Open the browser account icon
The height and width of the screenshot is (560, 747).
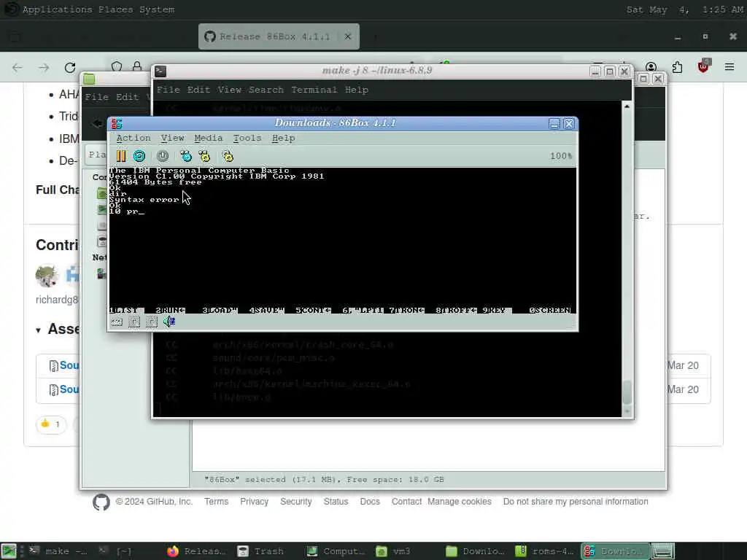[x=651, y=67]
